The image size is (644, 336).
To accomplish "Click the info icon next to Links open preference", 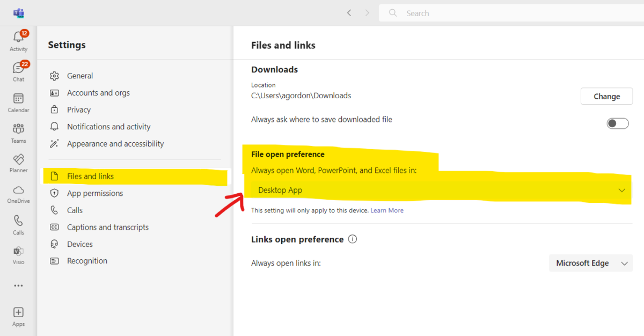I will tap(353, 239).
